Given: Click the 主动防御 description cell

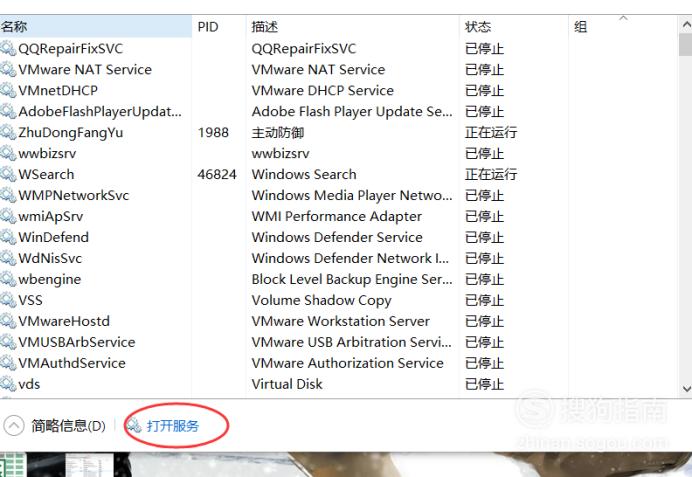Looking at the screenshot, I should 278,132.
